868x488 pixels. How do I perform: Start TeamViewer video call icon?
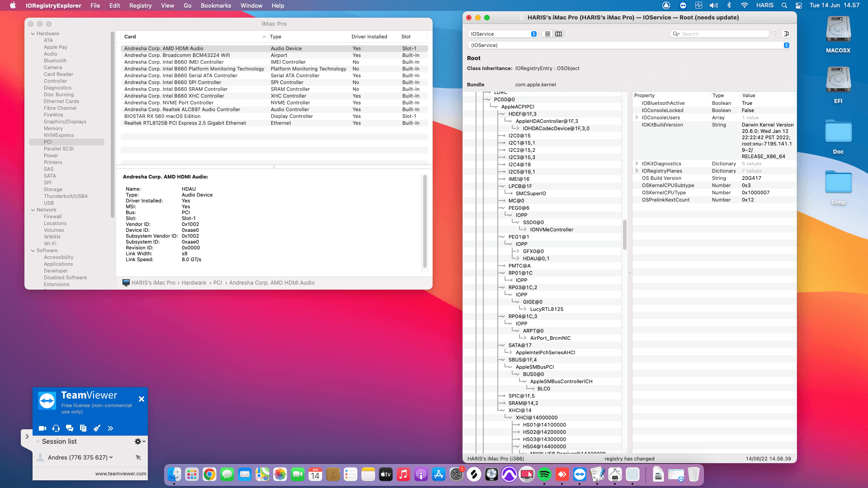click(42, 428)
